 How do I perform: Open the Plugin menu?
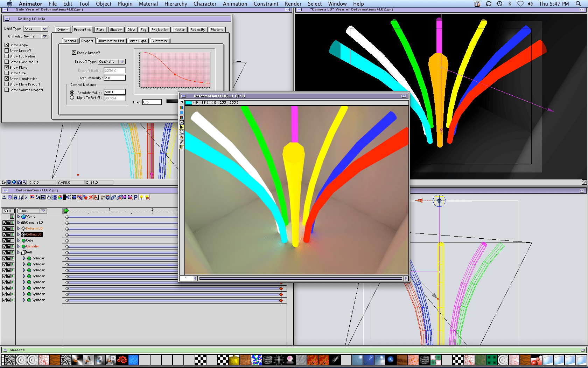tap(125, 4)
